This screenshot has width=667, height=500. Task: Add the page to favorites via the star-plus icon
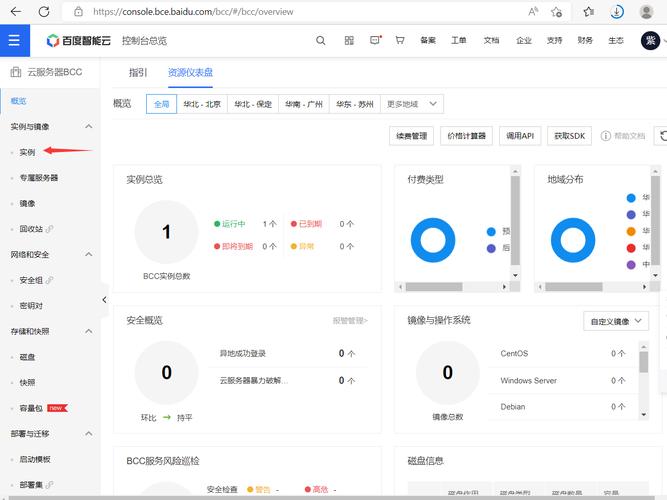point(556,11)
